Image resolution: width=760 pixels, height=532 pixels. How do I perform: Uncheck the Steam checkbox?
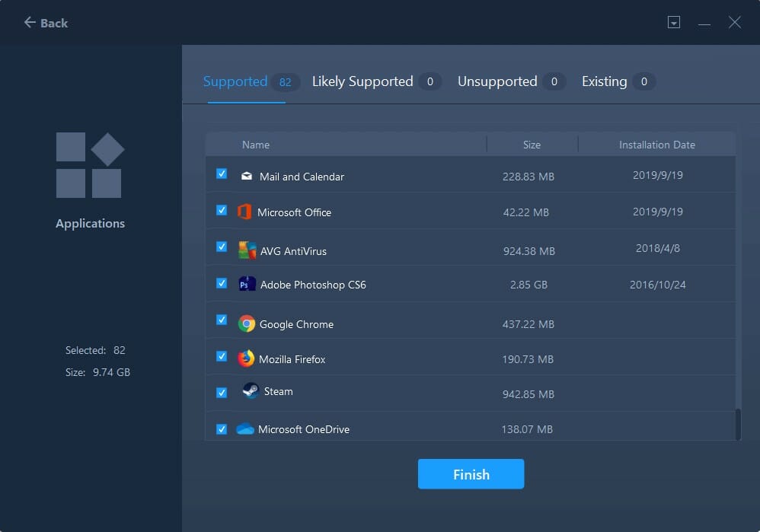[x=222, y=393]
